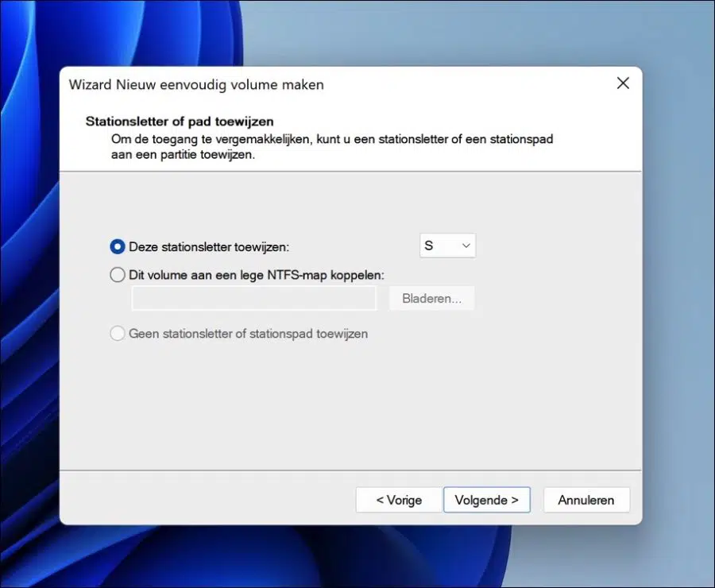This screenshot has width=715, height=588.
Task: Select 'Geen stationsletter of stationspad toewijzen' option
Action: point(118,334)
